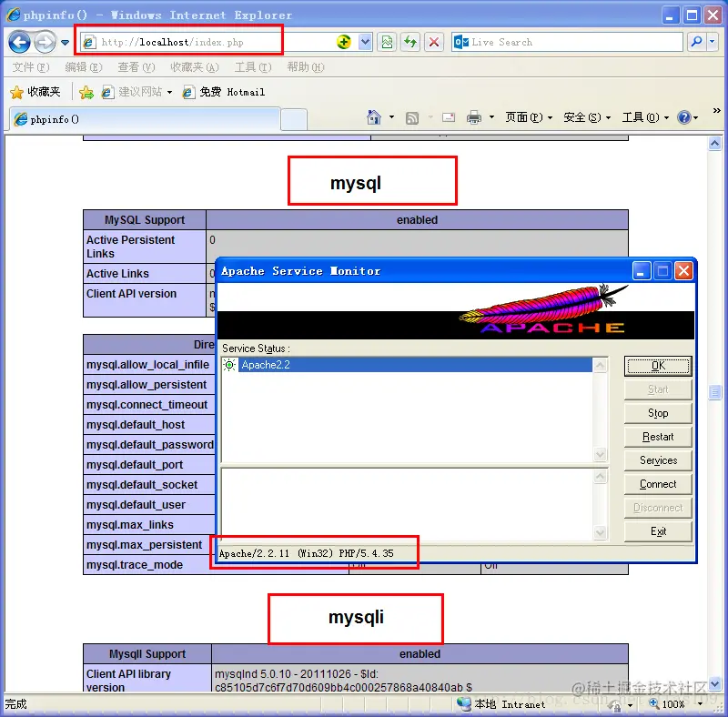Show more command bar items via chevron
This screenshot has height=717, width=728.
716,111
